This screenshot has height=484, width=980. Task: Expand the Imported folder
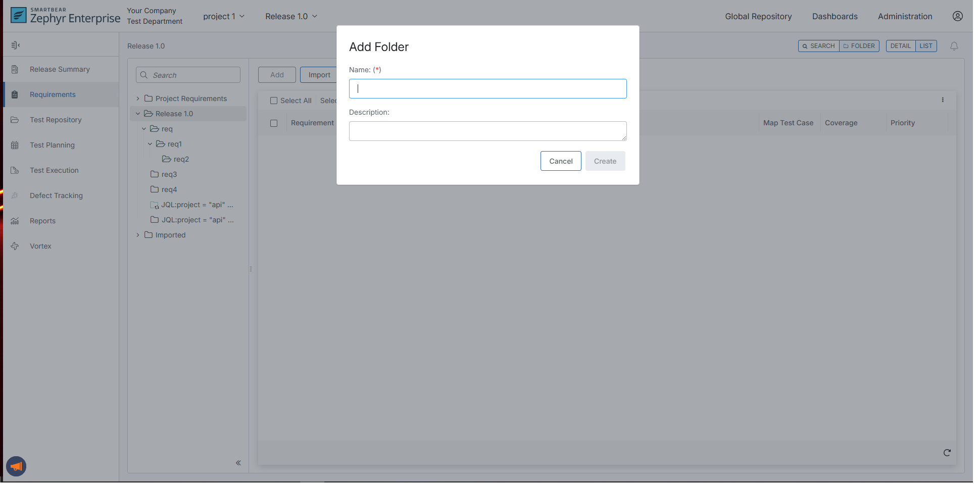coord(138,235)
